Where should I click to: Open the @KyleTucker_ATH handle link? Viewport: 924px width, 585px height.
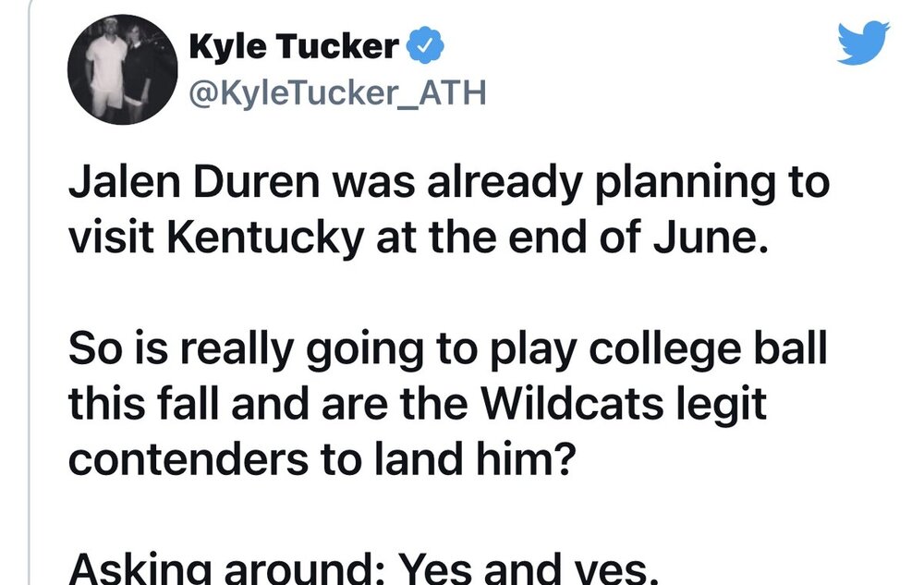[x=337, y=92]
